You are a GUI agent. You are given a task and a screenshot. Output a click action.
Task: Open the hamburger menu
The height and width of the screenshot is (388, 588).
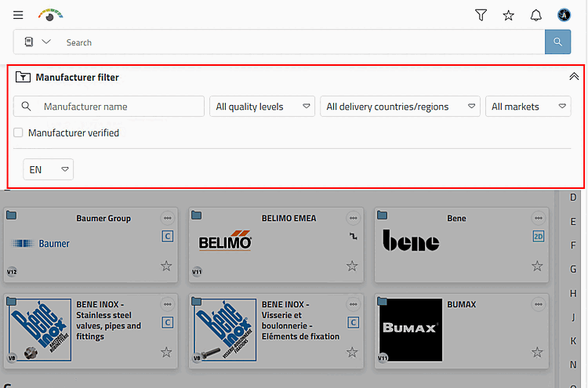click(18, 15)
